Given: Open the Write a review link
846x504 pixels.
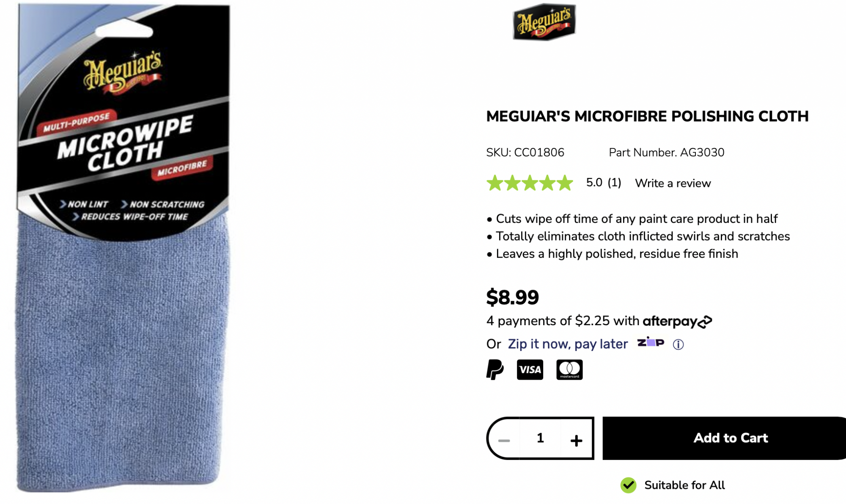Looking at the screenshot, I should point(673,183).
